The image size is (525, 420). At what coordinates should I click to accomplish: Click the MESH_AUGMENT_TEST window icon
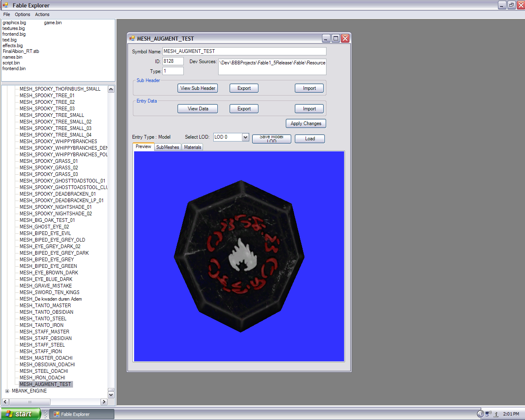click(x=132, y=39)
